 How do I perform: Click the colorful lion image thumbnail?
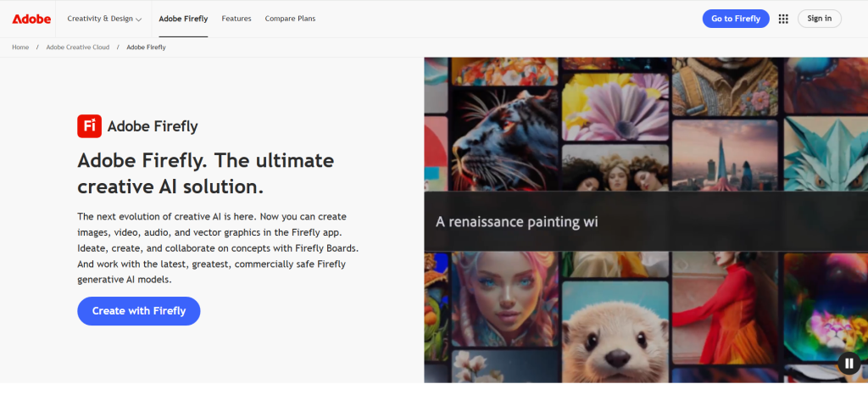[826, 305]
